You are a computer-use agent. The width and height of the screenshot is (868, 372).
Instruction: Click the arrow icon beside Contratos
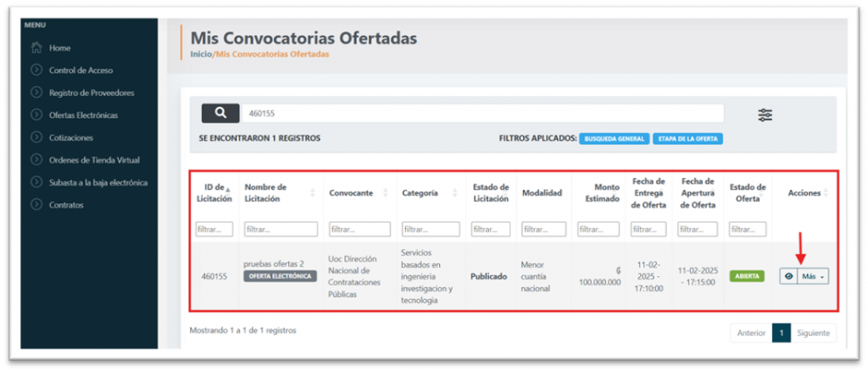[x=36, y=204]
